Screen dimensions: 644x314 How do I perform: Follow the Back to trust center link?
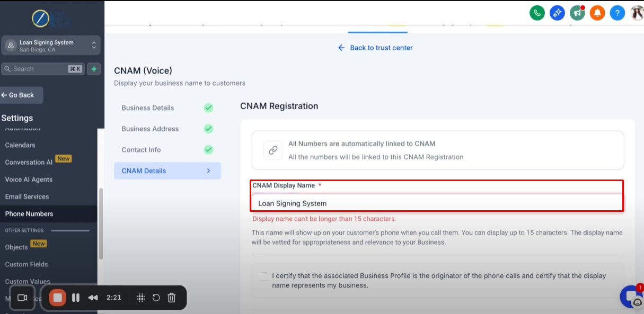point(375,48)
